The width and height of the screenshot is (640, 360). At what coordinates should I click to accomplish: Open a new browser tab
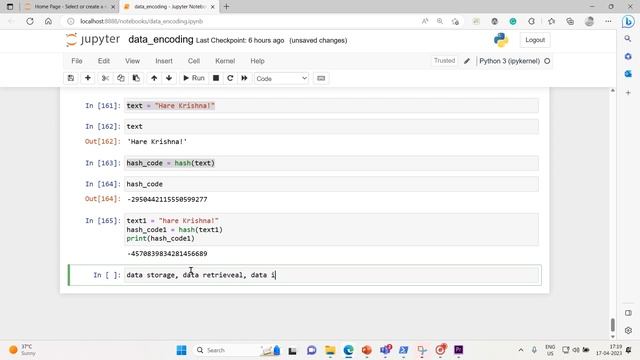coord(227,7)
